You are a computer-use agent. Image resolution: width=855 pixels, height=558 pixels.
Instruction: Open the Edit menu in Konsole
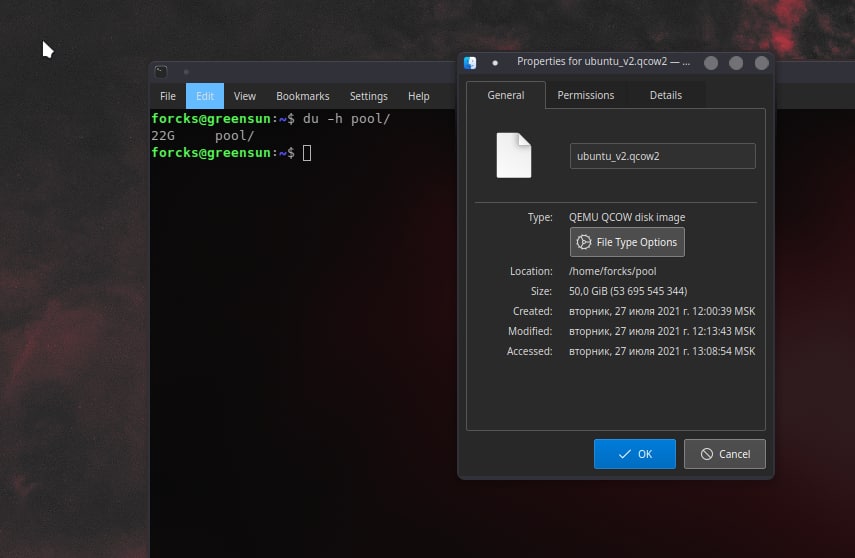(x=204, y=96)
